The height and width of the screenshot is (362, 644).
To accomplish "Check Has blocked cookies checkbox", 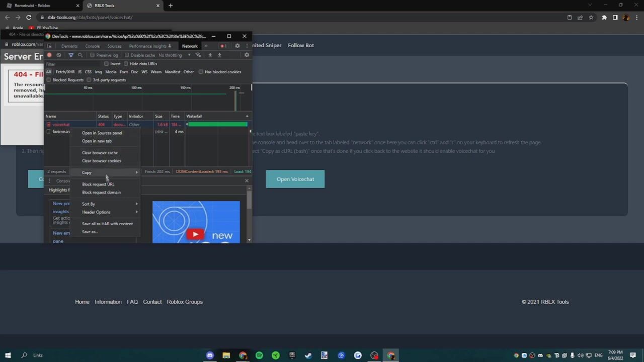I will pyautogui.click(x=201, y=72).
